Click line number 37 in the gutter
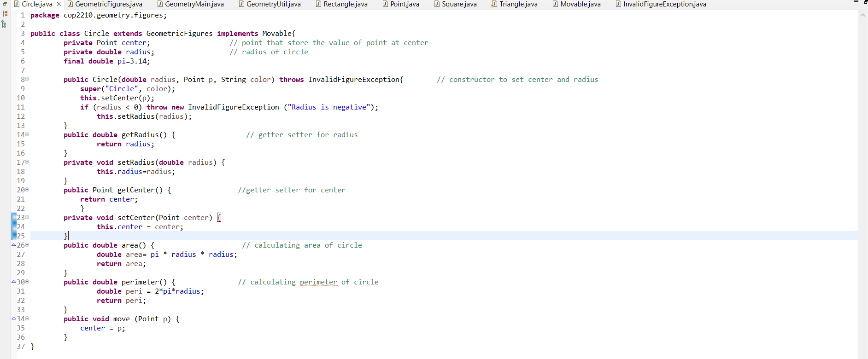 [x=21, y=346]
